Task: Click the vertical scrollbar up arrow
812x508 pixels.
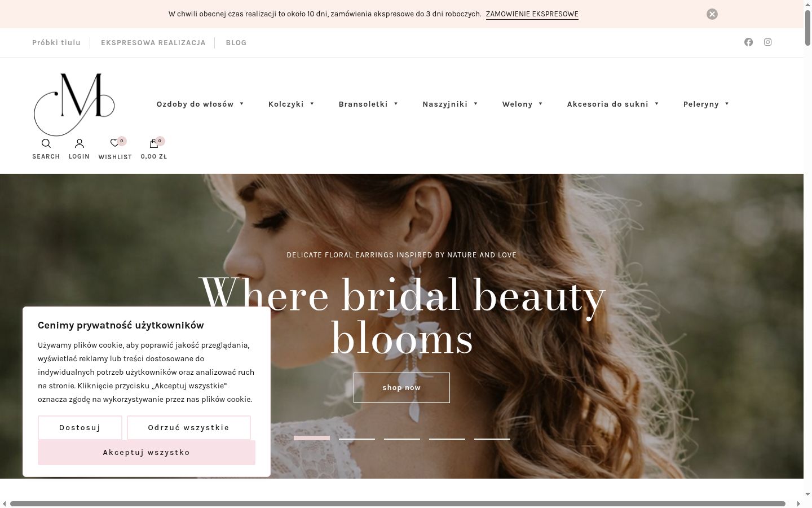Action: pyautogui.click(x=807, y=5)
